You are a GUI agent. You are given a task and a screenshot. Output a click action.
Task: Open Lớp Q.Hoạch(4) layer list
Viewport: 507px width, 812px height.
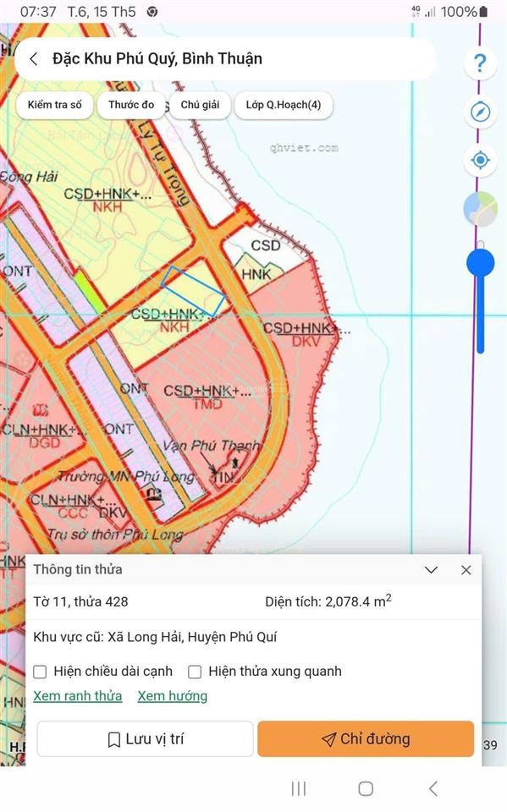(283, 105)
